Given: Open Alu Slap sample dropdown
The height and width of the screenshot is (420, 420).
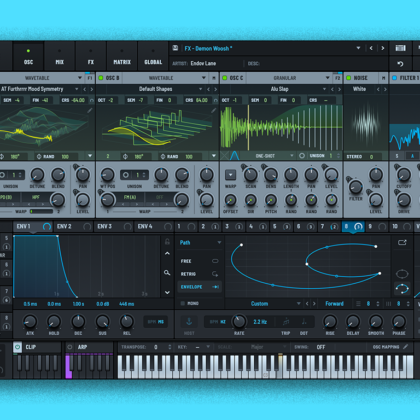Looking at the screenshot, I should coord(324,89).
